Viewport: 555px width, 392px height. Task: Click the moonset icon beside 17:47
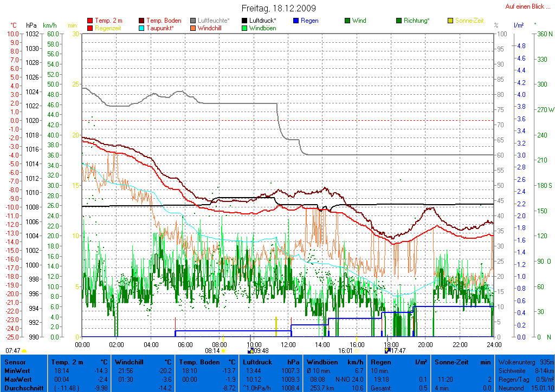[x=388, y=351]
